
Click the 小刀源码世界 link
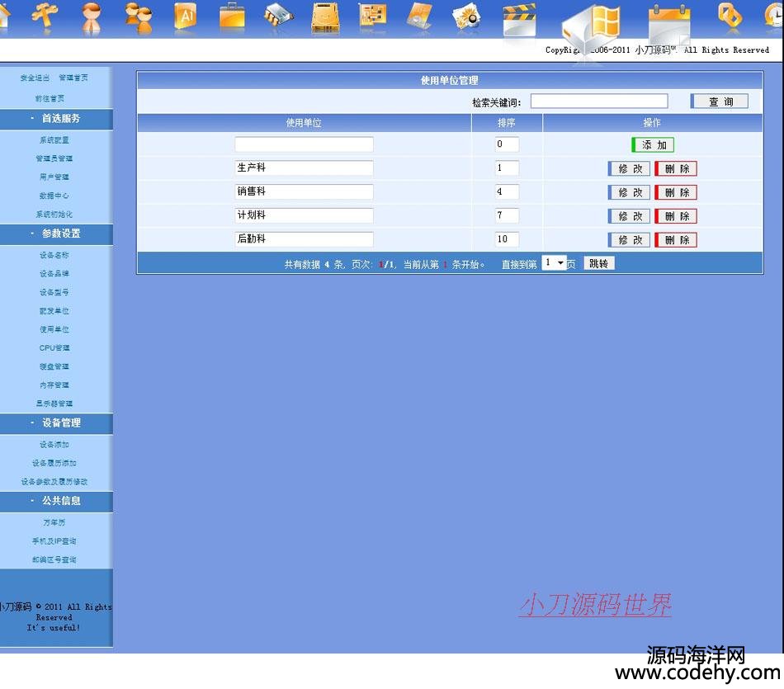pos(594,606)
